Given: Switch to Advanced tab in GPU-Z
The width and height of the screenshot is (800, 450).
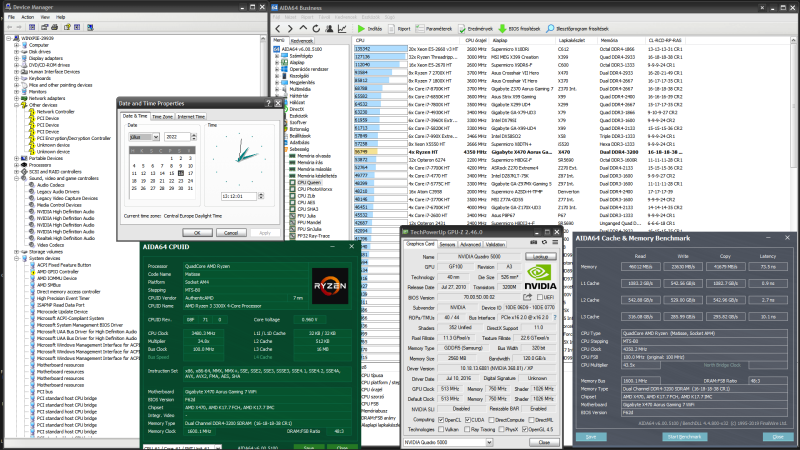Looking at the screenshot, I should click(x=470, y=244).
